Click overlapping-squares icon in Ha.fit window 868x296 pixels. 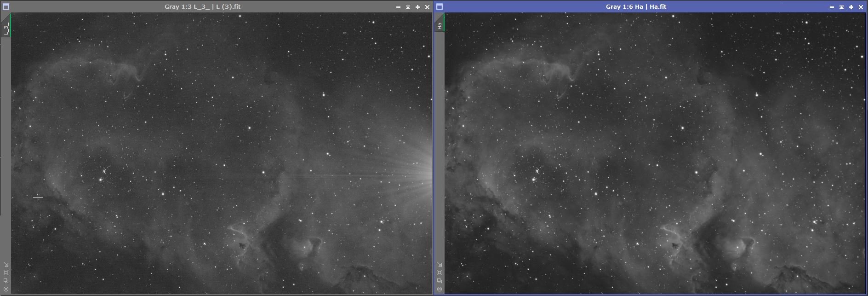tap(440, 281)
